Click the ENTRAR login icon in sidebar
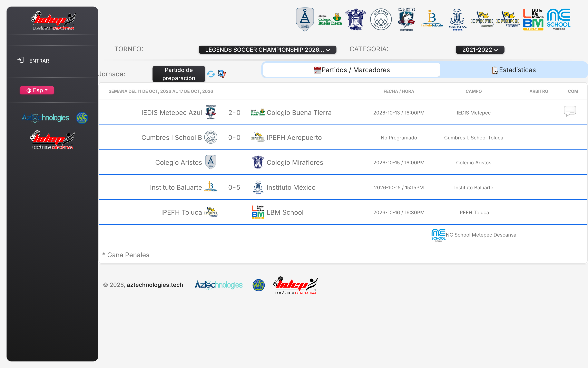Screen dimensions: 588x368 tap(21, 60)
